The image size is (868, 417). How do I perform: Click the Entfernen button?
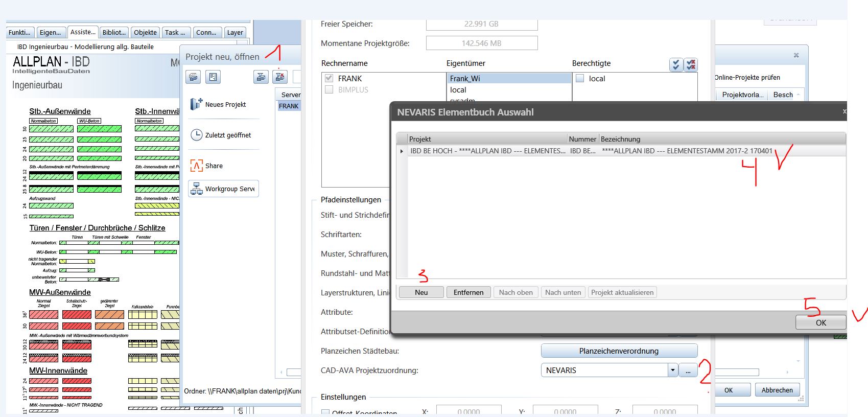point(468,292)
